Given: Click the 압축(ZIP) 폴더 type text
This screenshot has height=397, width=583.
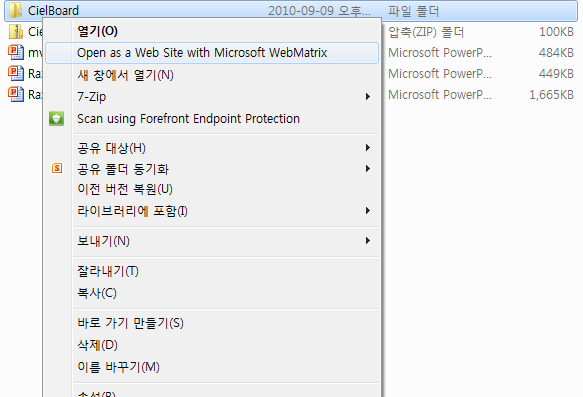Looking at the screenshot, I should coord(426,32).
